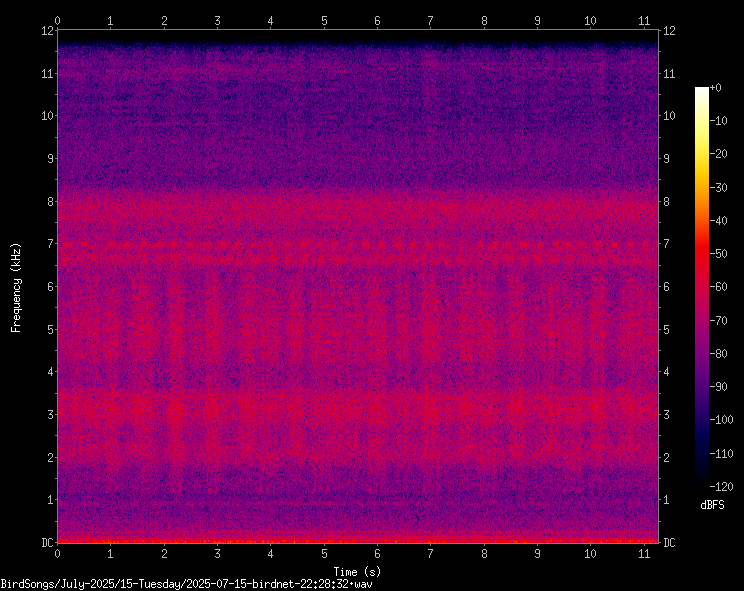Click the '-20' label on the color scale
This screenshot has width=744, height=591.
coord(719,154)
